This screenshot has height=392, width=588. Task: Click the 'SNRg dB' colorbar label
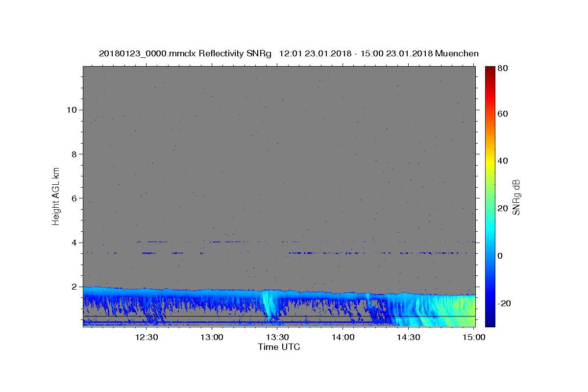coord(516,197)
